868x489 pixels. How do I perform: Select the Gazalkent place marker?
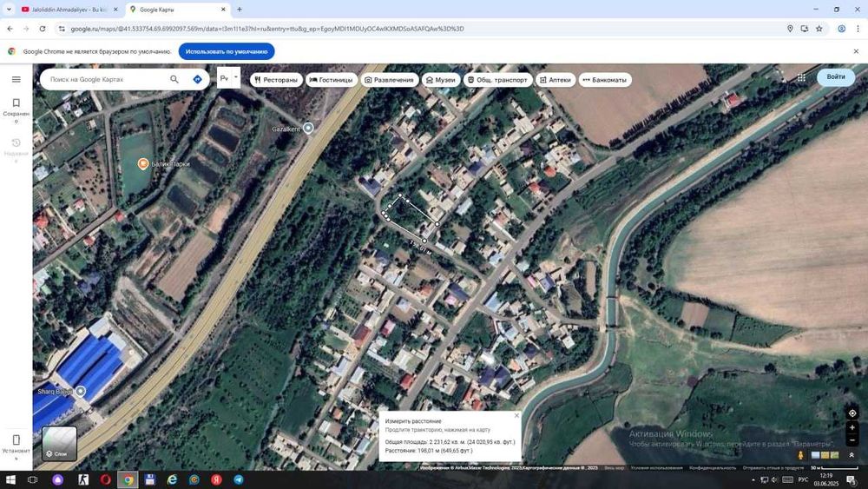(x=308, y=128)
